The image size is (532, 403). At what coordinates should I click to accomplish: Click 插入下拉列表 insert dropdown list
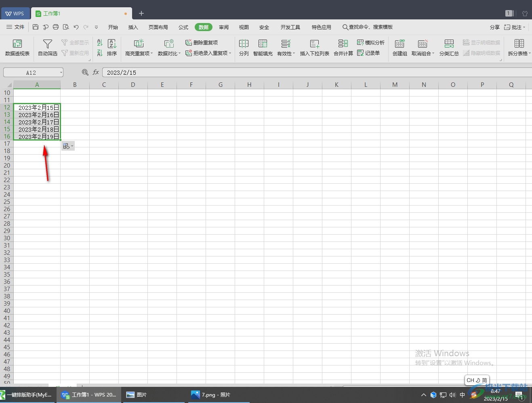tap(315, 48)
